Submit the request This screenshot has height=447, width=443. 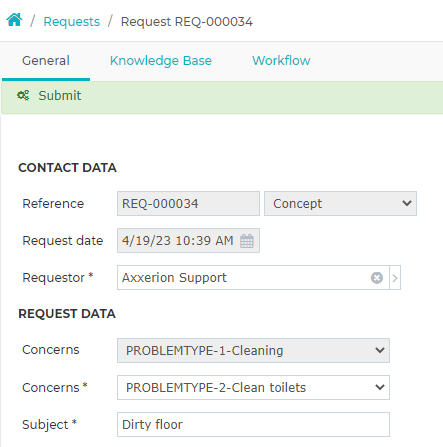[x=60, y=96]
